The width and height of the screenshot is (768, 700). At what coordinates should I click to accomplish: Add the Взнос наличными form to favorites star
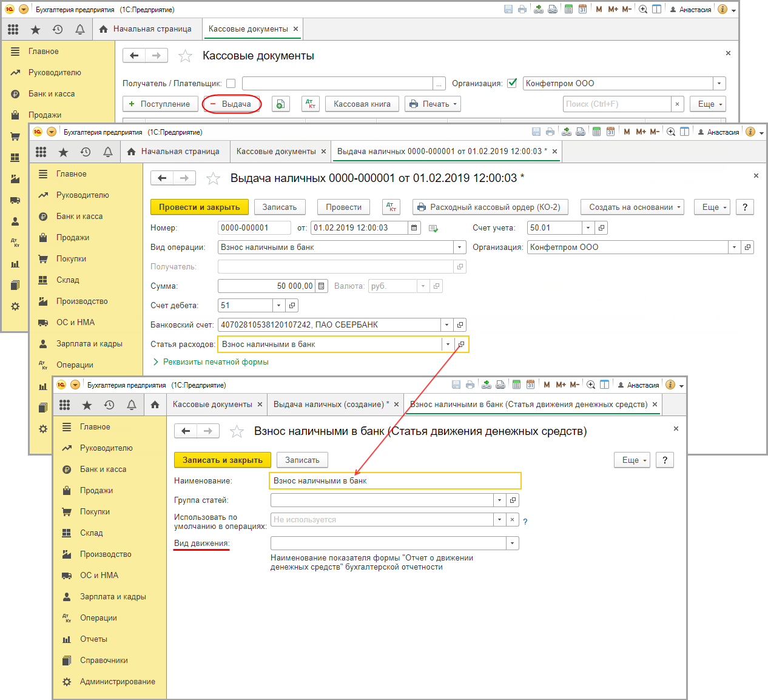point(237,431)
